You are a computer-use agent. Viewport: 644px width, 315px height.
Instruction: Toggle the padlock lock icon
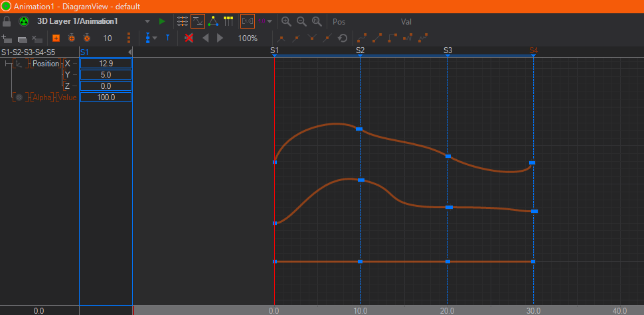point(7,21)
